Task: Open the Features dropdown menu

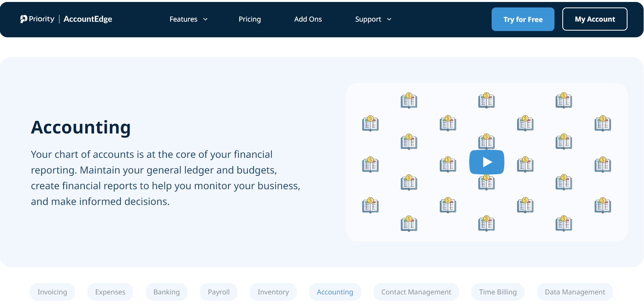Action: 188,19
